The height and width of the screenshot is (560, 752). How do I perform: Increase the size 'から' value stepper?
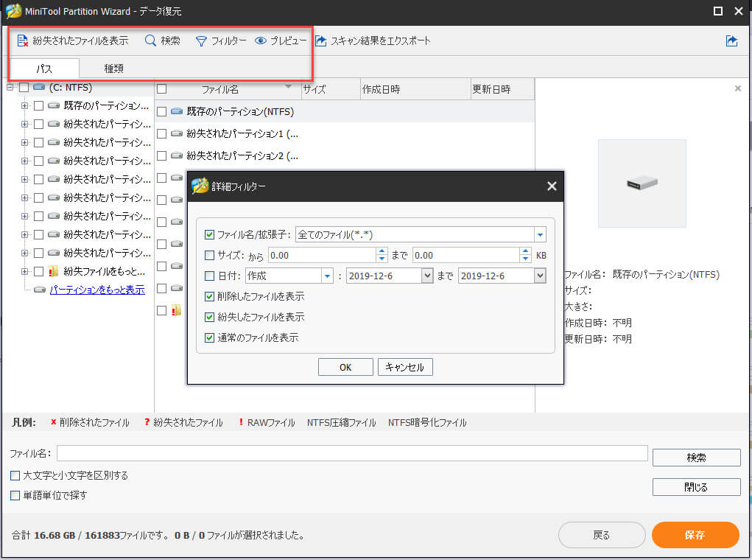point(382,251)
